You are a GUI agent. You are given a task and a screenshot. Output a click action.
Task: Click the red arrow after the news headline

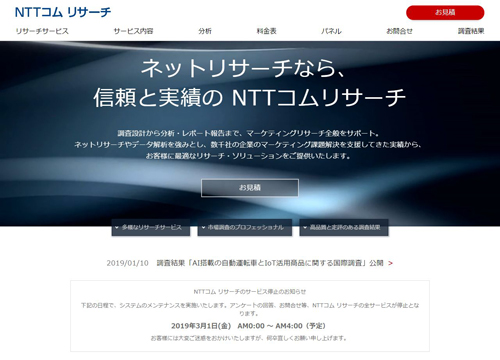click(391, 263)
